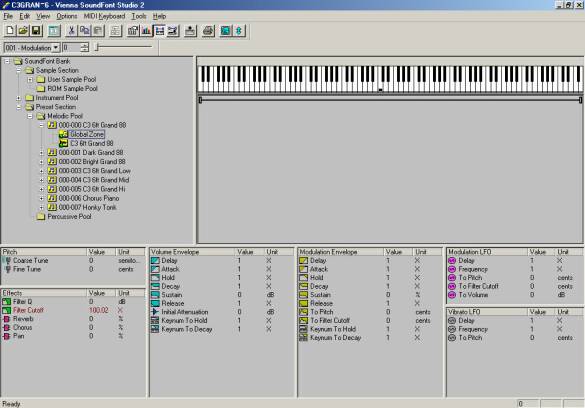Click the Pitch column header
The height and width of the screenshot is (408, 585).
pos(44,252)
